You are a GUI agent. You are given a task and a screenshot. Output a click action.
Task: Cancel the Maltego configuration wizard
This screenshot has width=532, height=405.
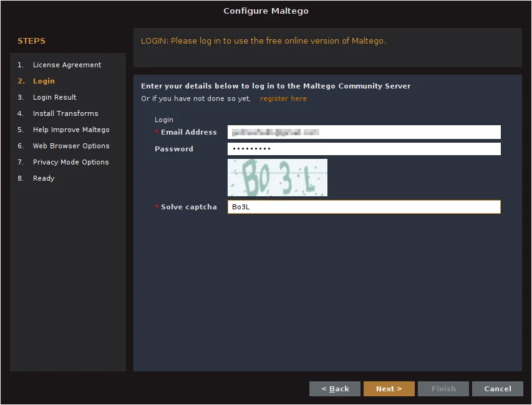[497, 389]
